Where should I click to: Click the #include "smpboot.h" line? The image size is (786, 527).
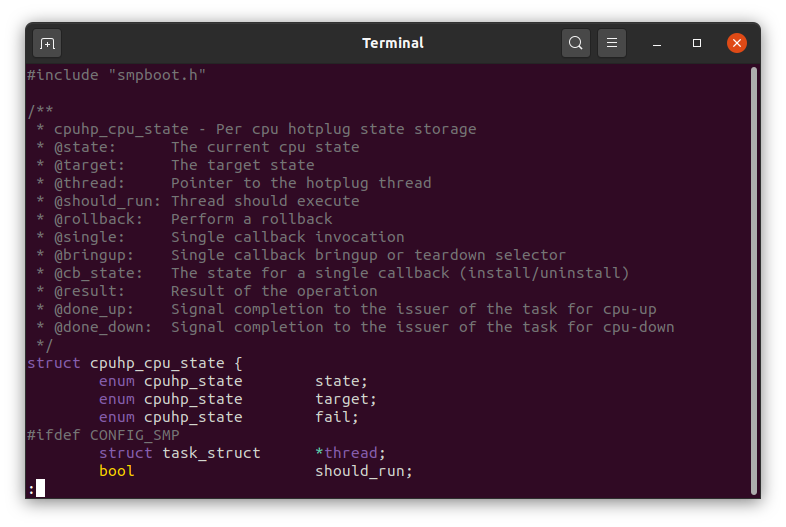117,75
